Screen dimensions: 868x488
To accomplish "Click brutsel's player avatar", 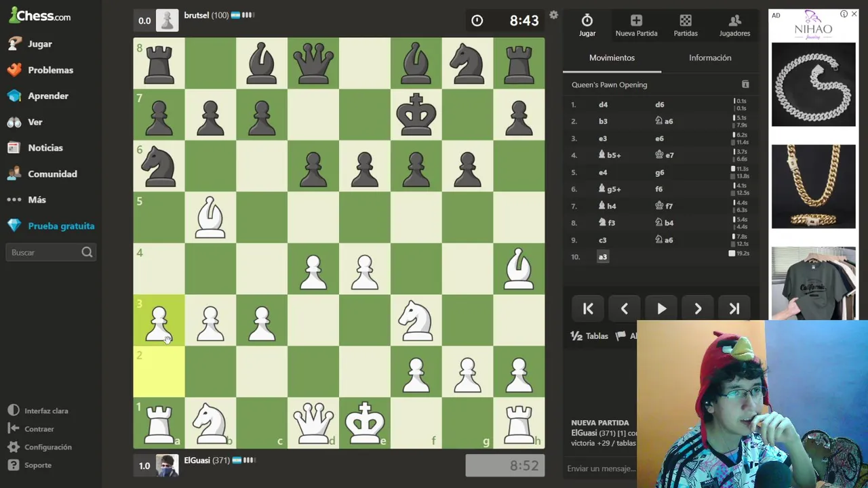I will [x=167, y=20].
